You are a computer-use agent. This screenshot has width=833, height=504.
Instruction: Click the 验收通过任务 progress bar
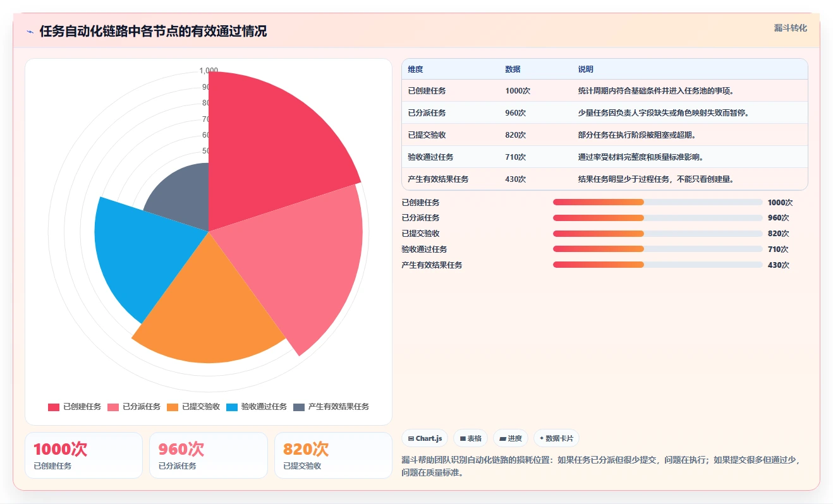[657, 249]
